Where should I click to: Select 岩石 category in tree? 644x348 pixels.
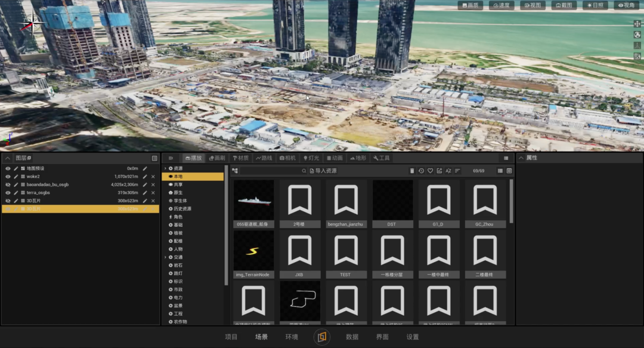(178, 265)
